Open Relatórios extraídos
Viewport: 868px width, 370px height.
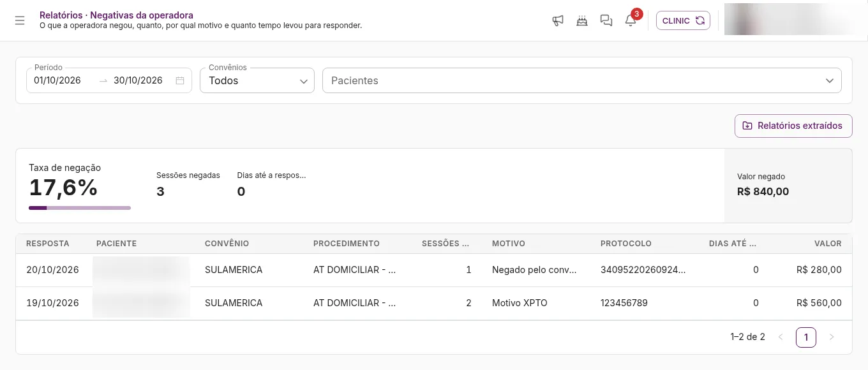coord(793,126)
